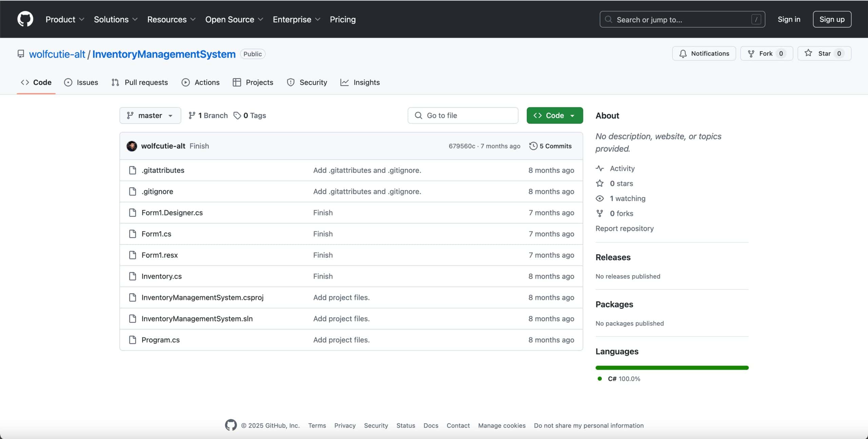Click the file icon next to Inventory.cs
Viewport: 868px width, 439px height.
133,276
